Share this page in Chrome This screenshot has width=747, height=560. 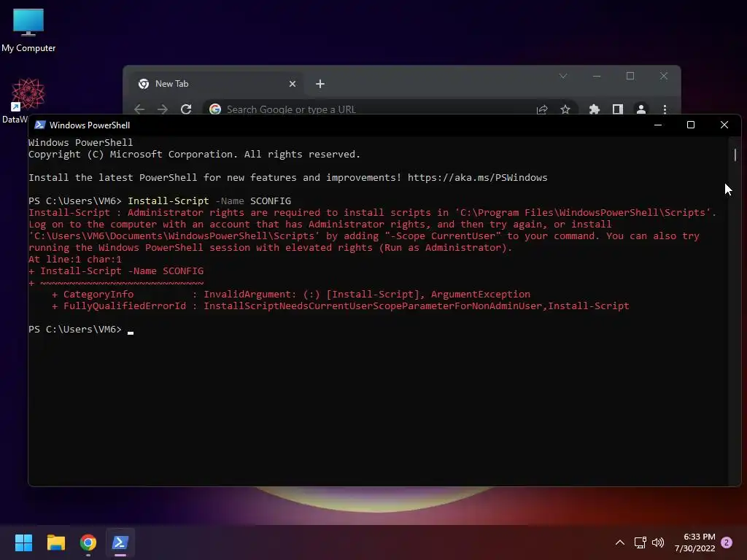pos(542,109)
